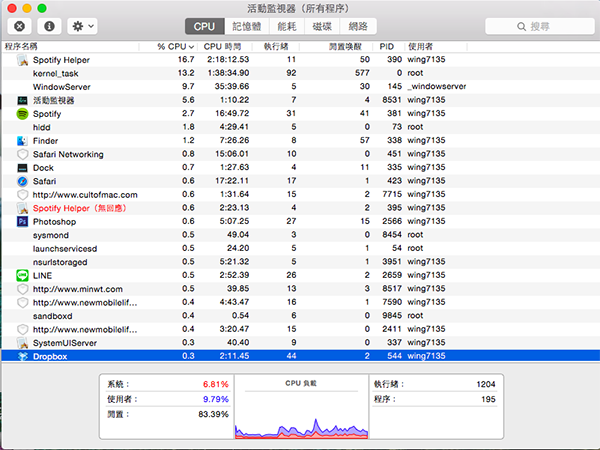Viewport: 600px width, 450px height.
Task: Click the 系統 6.81% value
Action: pyautogui.click(x=215, y=384)
